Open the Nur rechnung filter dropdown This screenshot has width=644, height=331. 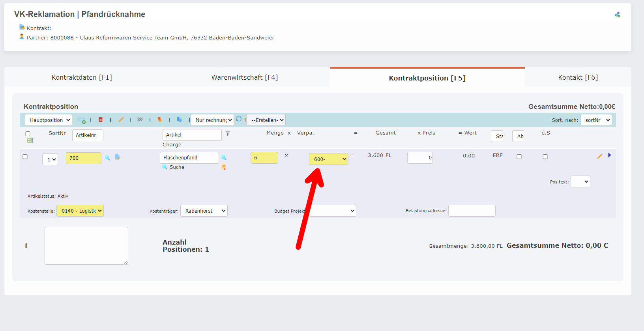pyautogui.click(x=212, y=120)
